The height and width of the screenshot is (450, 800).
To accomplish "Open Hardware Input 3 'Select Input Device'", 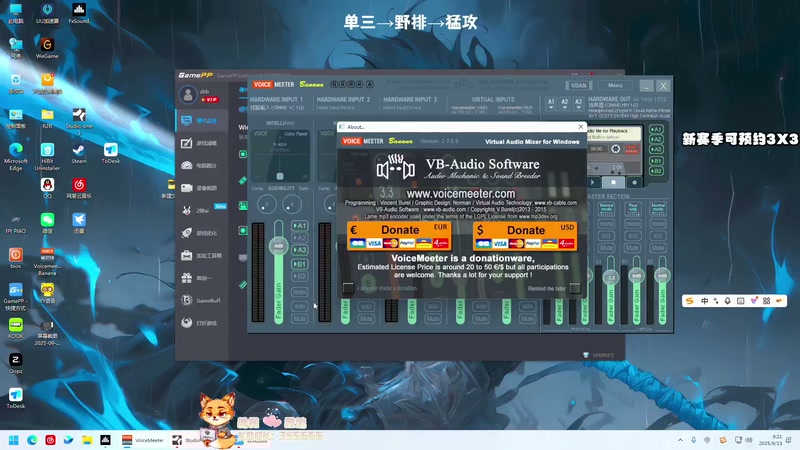I will tap(403, 108).
